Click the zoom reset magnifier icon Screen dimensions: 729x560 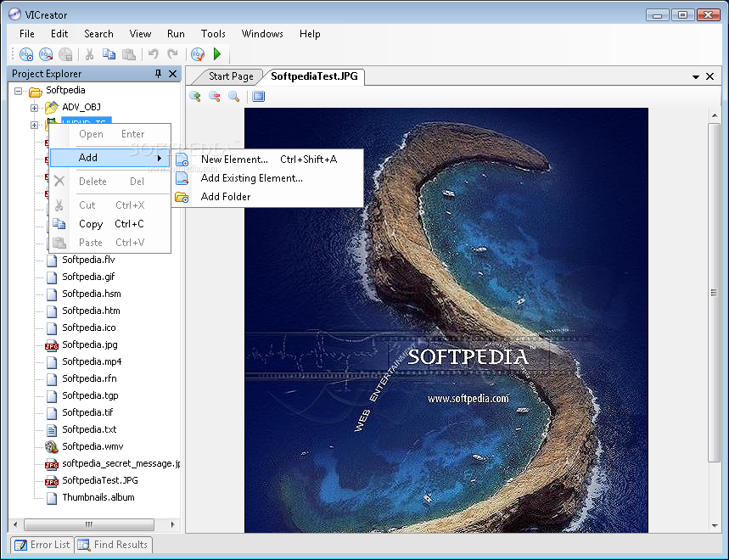tap(234, 96)
